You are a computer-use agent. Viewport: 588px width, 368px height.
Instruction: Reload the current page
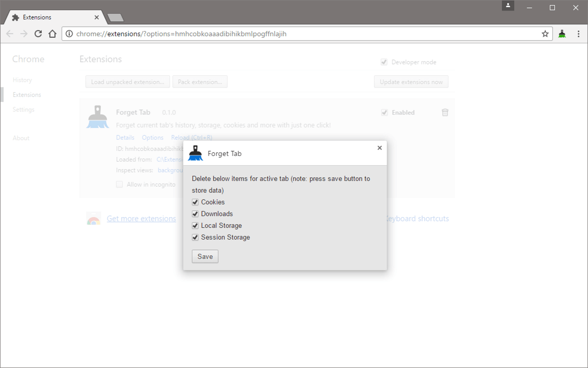tap(38, 34)
